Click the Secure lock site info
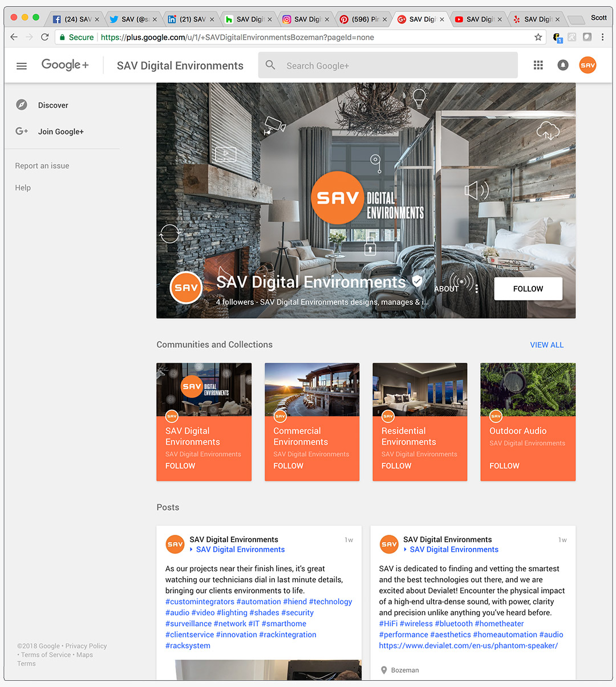The width and height of the screenshot is (616, 687). pos(76,37)
